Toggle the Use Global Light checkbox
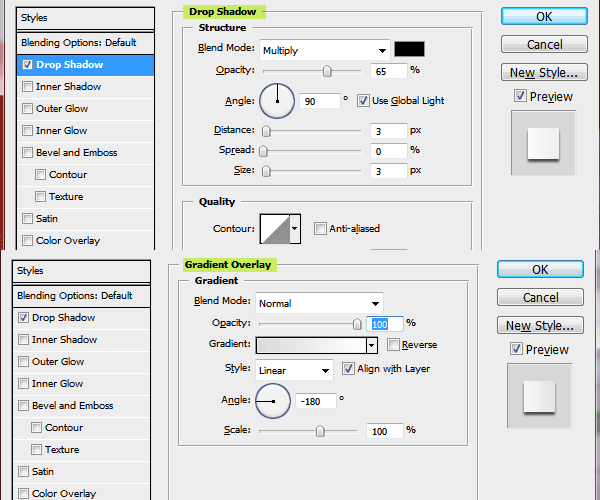 point(363,101)
